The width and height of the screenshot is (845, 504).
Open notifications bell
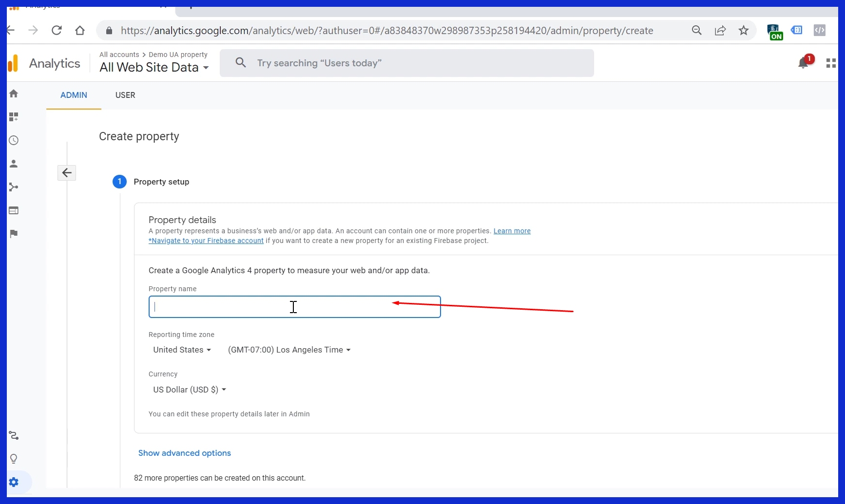click(804, 62)
